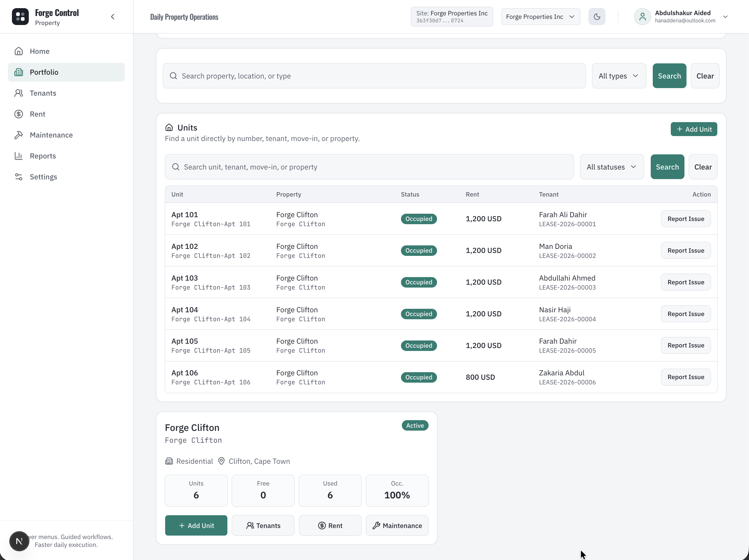Click the Add Unit button in Units header
The image size is (749, 560).
(693, 129)
